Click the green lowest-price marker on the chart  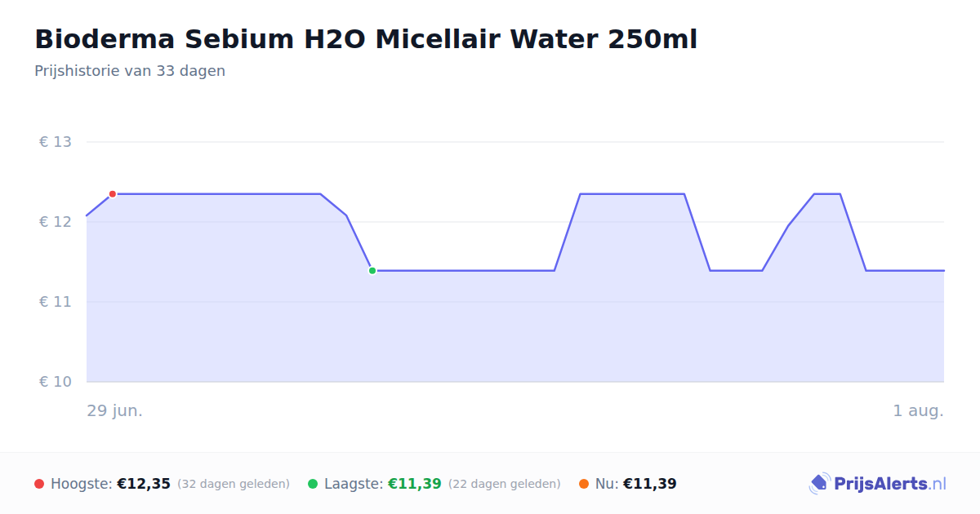click(x=372, y=271)
